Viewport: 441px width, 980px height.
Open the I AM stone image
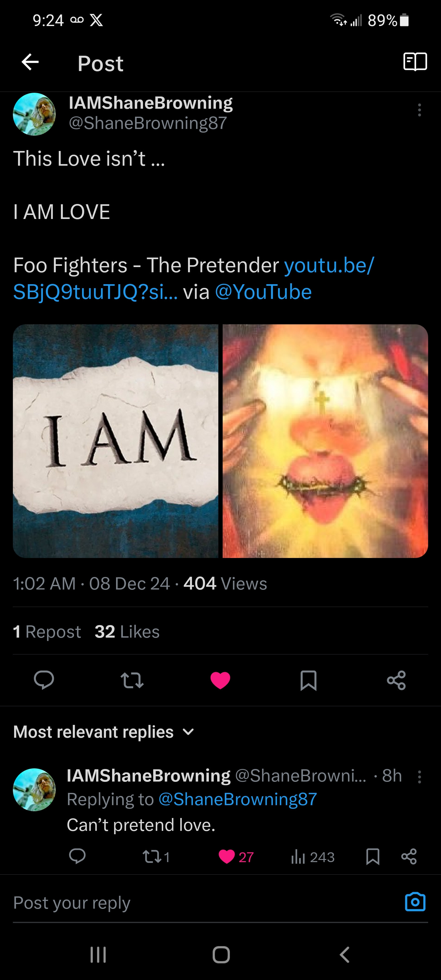[x=116, y=441]
